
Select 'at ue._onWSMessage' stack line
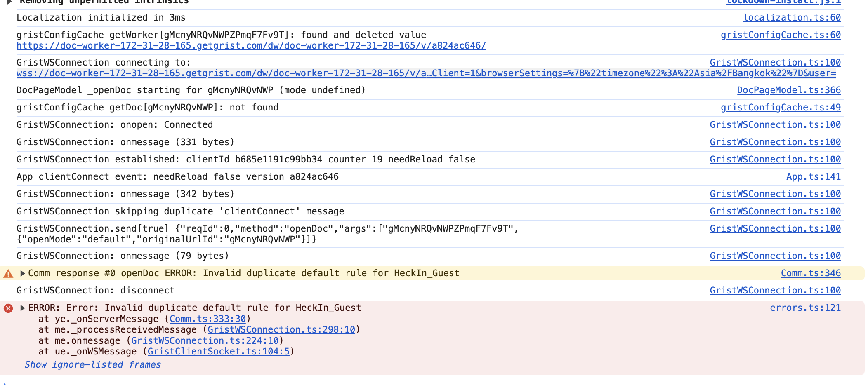pos(167,352)
